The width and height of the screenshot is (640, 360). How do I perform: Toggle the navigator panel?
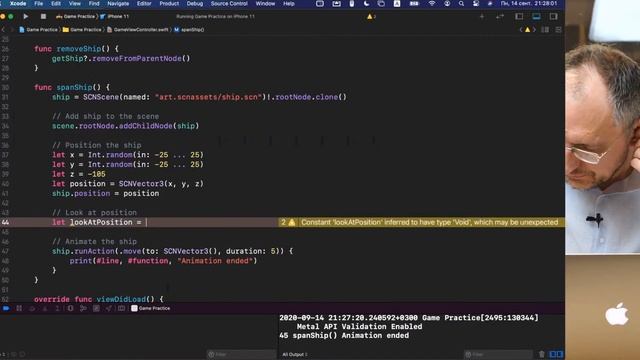pyautogui.click(x=519, y=16)
